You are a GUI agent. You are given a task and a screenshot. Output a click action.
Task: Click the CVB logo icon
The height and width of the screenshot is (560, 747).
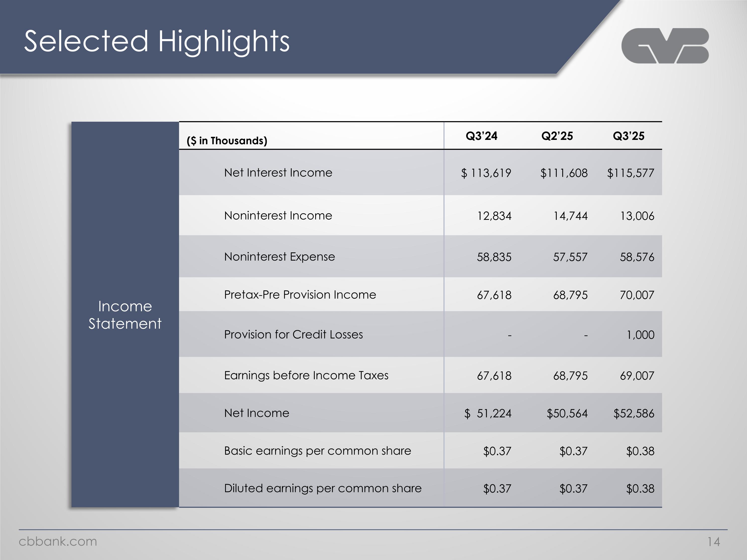665,46
